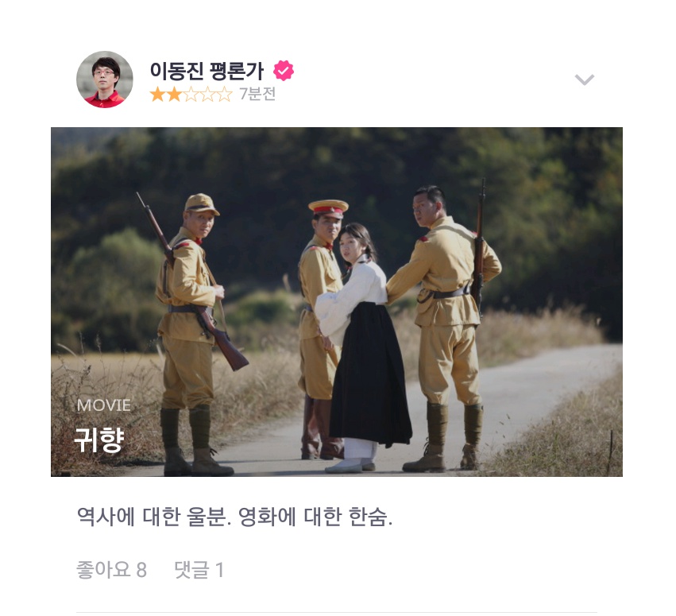Click the like count number 8

[x=142, y=570]
